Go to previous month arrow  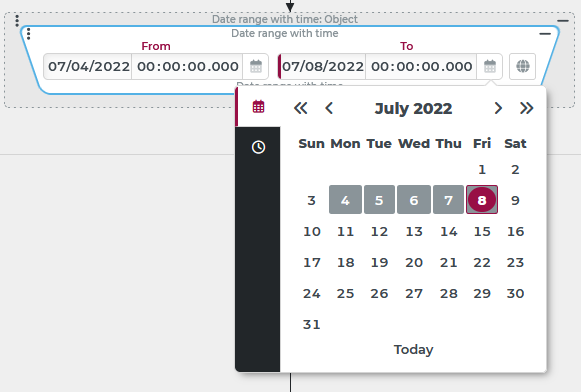pos(329,108)
